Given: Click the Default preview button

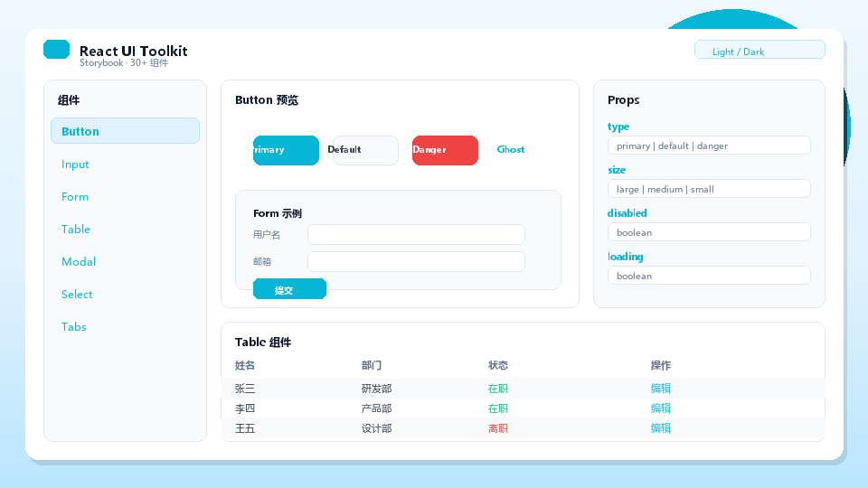Looking at the screenshot, I should click(x=365, y=150).
